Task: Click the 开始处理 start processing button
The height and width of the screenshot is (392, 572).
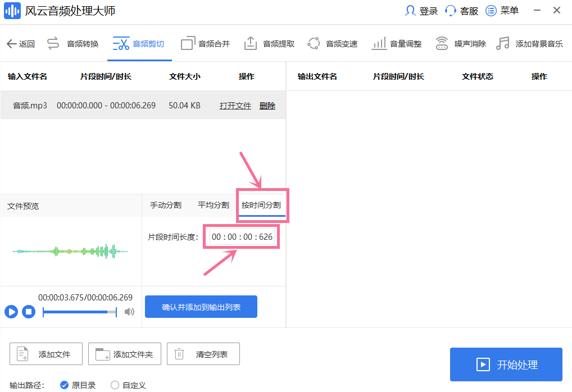Action: [x=506, y=364]
